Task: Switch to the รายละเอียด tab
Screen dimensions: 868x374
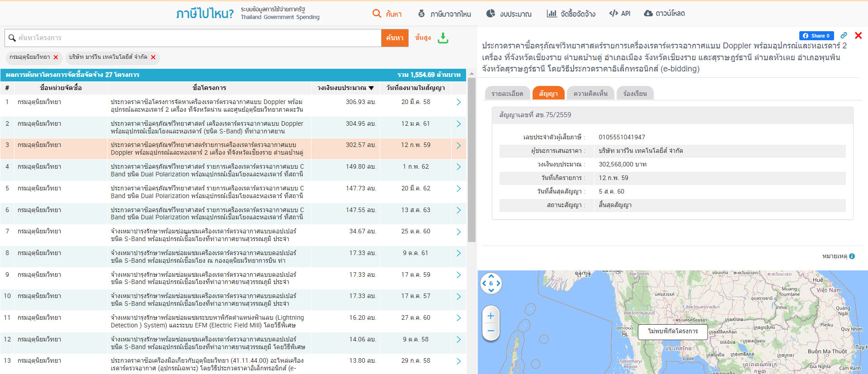Action: pos(507,94)
